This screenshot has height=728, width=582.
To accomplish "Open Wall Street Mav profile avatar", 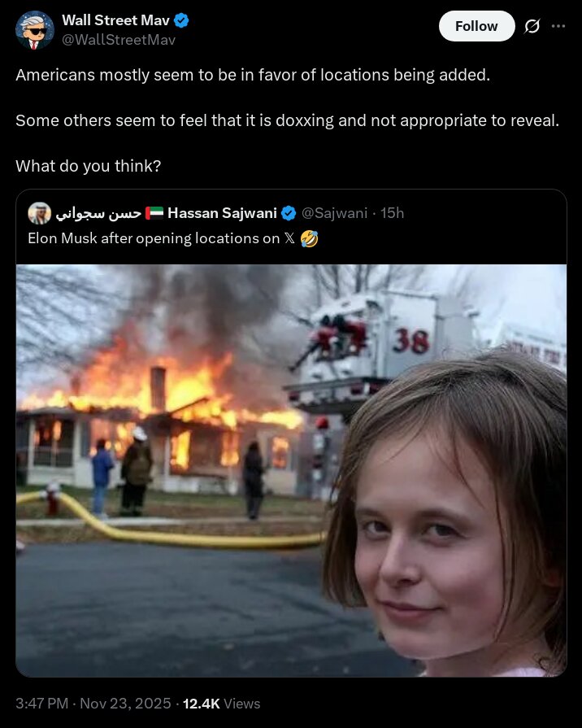I will click(x=35, y=30).
